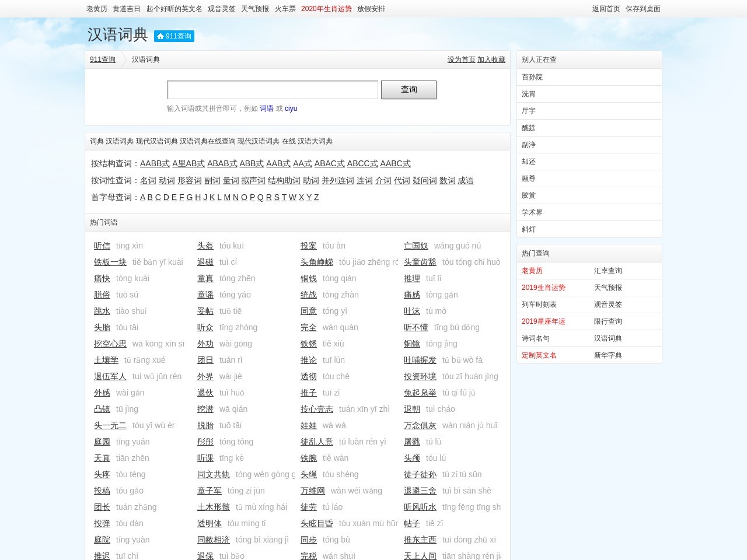The width and height of the screenshot is (747, 560).
Task: Open 定制英文名 in hot queries
Action: 539,355
